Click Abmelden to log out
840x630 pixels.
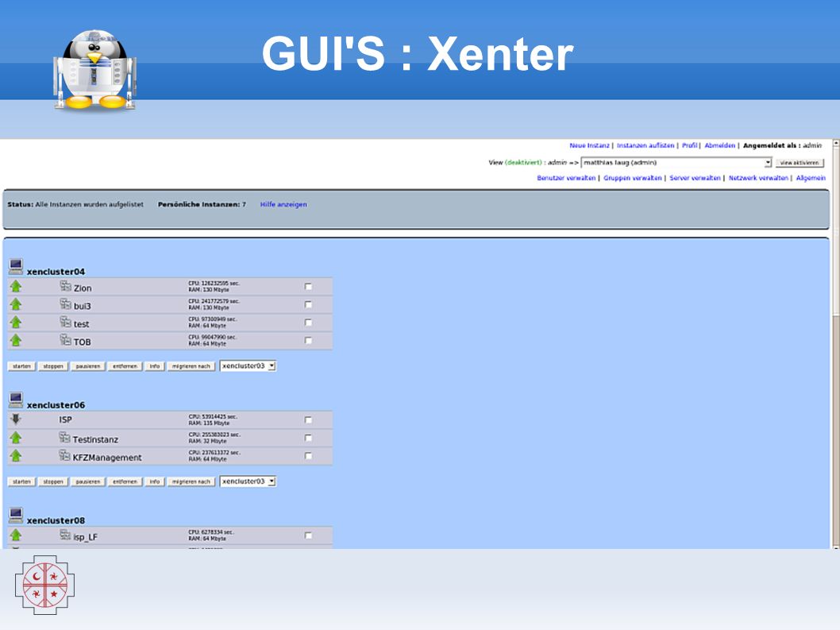[x=720, y=145]
